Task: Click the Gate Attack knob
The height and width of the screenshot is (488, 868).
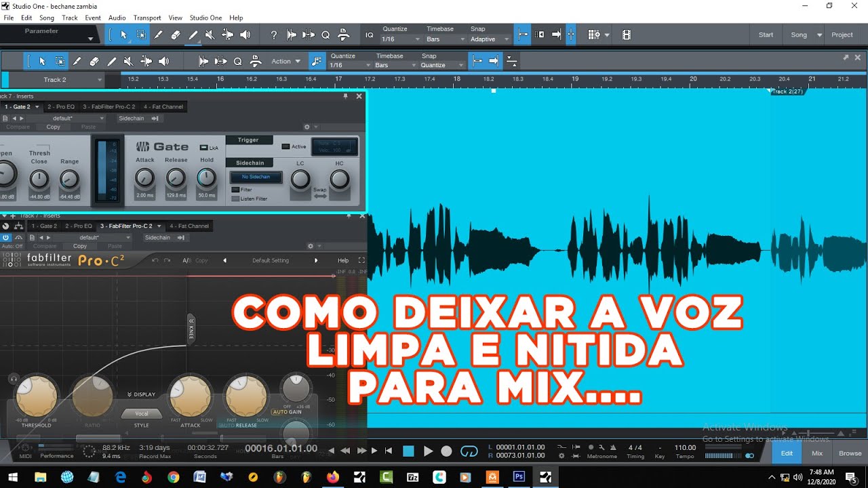Action: pos(144,178)
